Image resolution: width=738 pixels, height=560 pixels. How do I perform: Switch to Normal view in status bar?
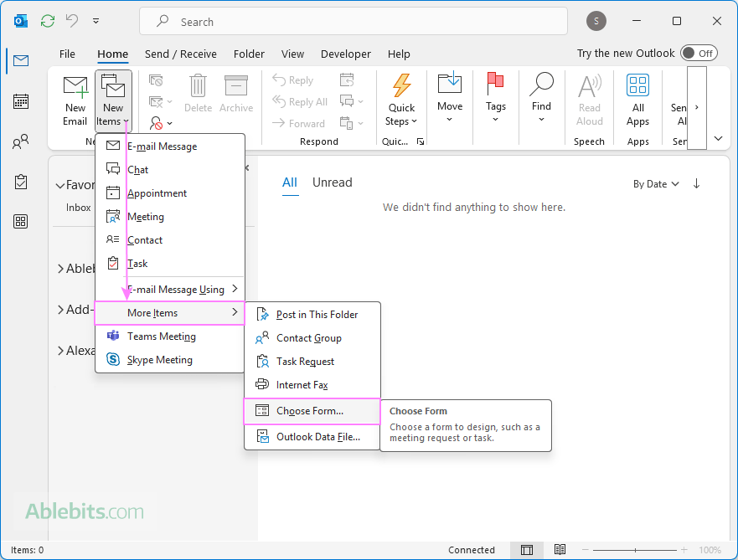[527, 550]
